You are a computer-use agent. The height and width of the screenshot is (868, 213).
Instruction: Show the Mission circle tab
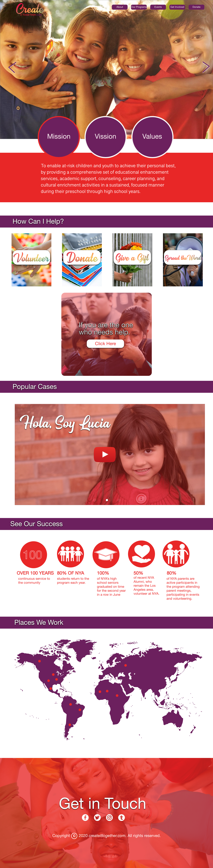[59, 136]
